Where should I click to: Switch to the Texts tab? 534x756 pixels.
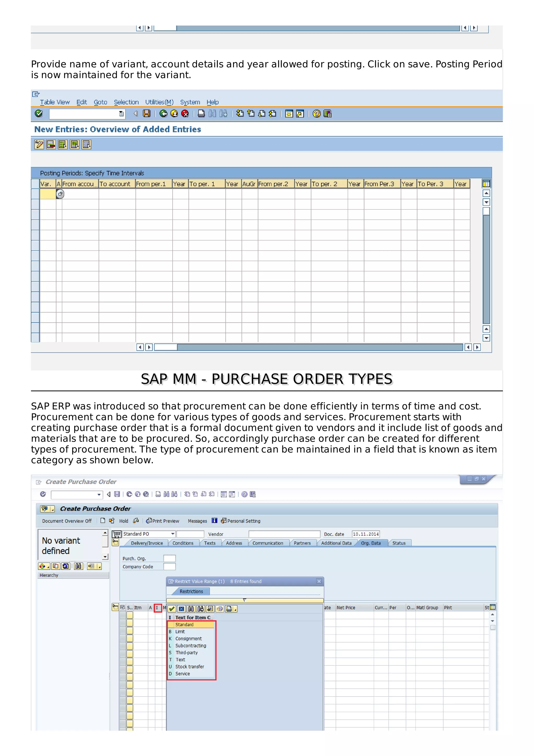210,543
